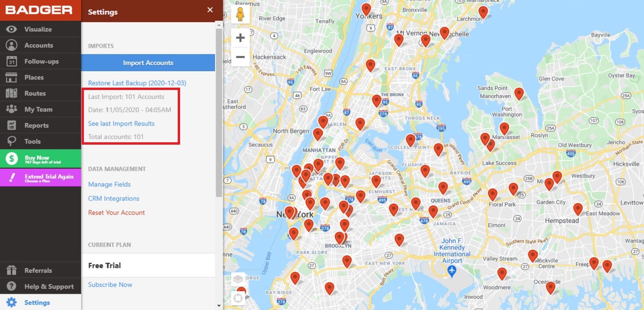Zoom out the map with minus

click(x=240, y=57)
